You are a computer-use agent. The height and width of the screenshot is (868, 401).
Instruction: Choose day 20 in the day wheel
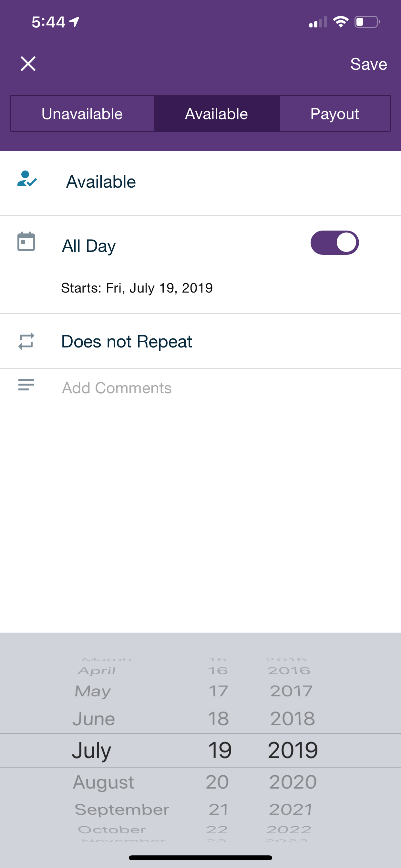pyautogui.click(x=217, y=782)
